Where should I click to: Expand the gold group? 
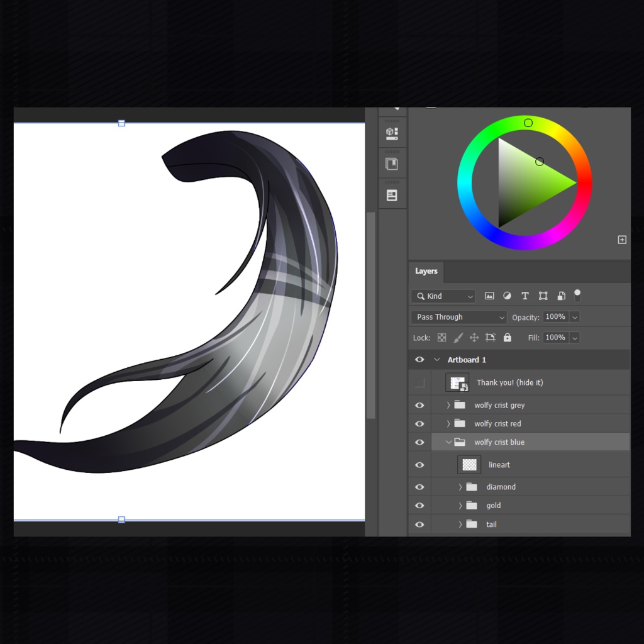[460, 506]
